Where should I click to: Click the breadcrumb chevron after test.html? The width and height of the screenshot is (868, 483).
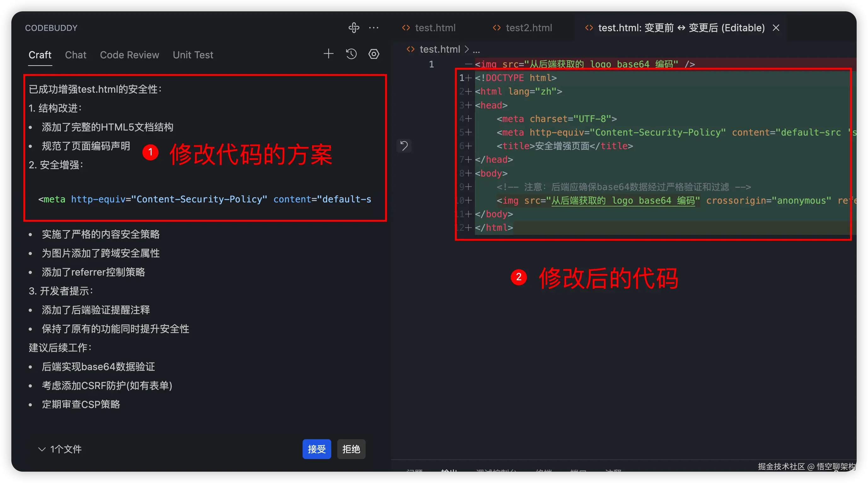pos(467,49)
